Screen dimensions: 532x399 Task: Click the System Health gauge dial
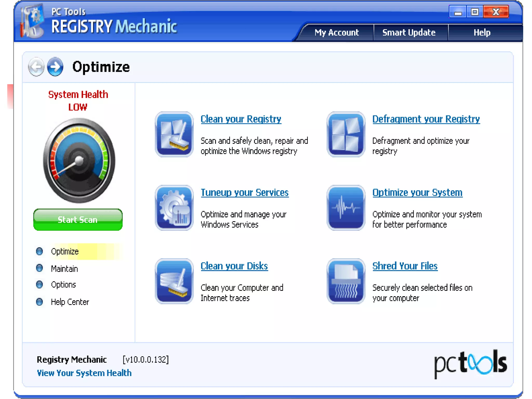[x=79, y=161]
